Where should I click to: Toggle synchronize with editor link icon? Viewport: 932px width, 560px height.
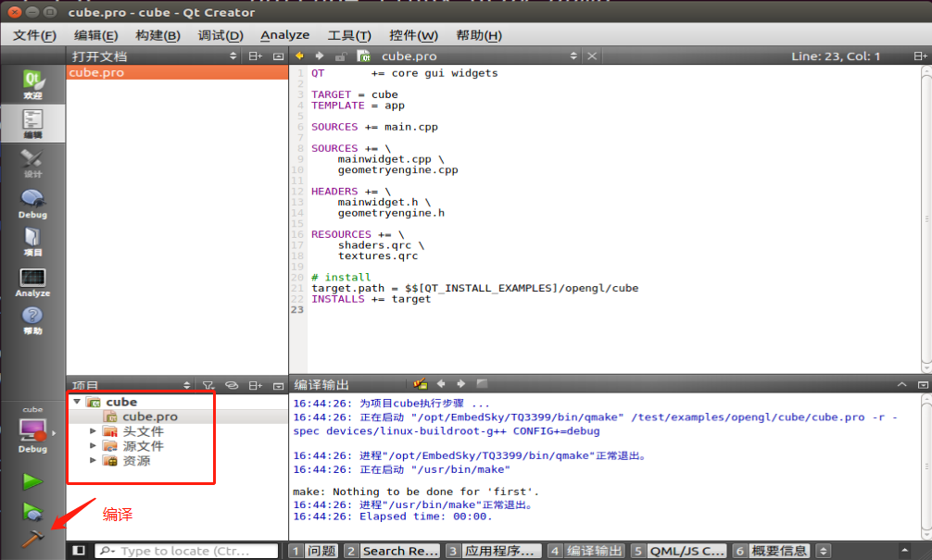pyautogui.click(x=232, y=385)
